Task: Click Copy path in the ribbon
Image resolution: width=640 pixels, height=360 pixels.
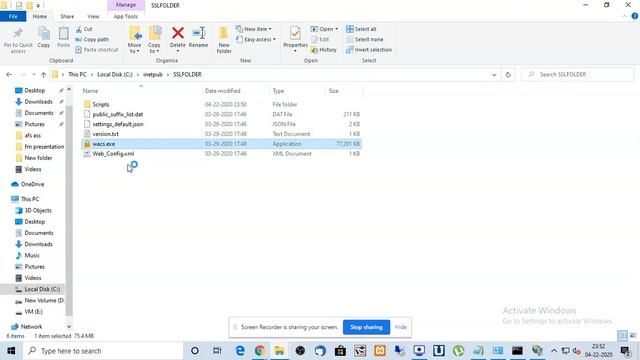Action: click(x=92, y=40)
